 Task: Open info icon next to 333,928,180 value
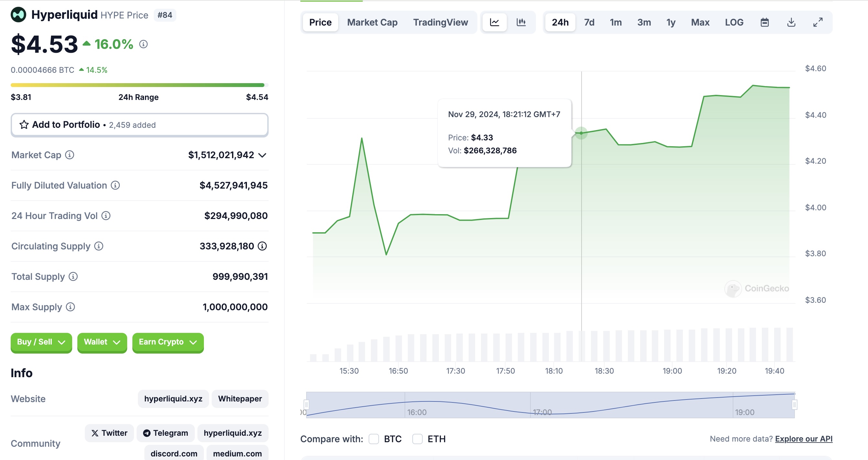pyautogui.click(x=262, y=246)
